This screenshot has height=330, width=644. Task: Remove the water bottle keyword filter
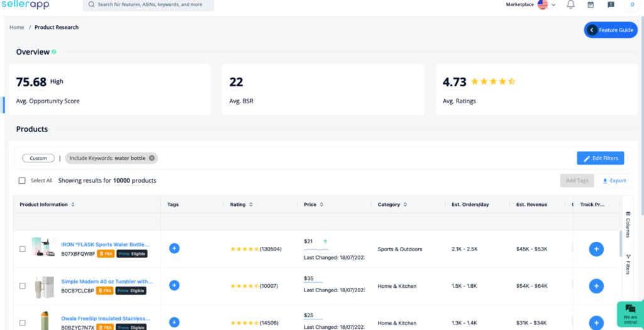click(152, 158)
